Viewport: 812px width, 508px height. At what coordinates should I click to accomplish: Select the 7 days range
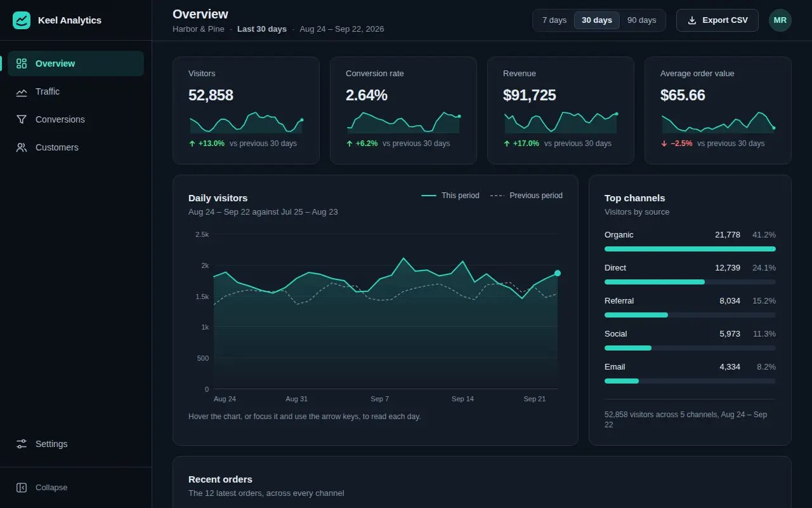coord(554,20)
